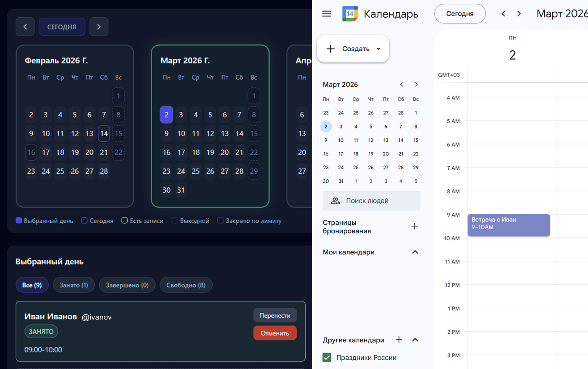Add other calendar with plus icon
The width and height of the screenshot is (588, 369).
[399, 340]
